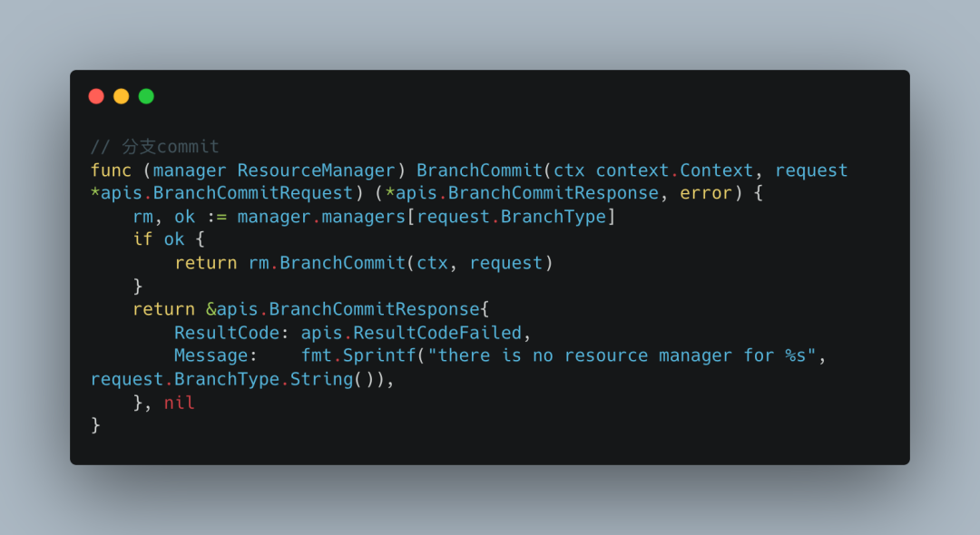Click the 'if ok' statement
The width and height of the screenshot is (980, 535).
158,239
